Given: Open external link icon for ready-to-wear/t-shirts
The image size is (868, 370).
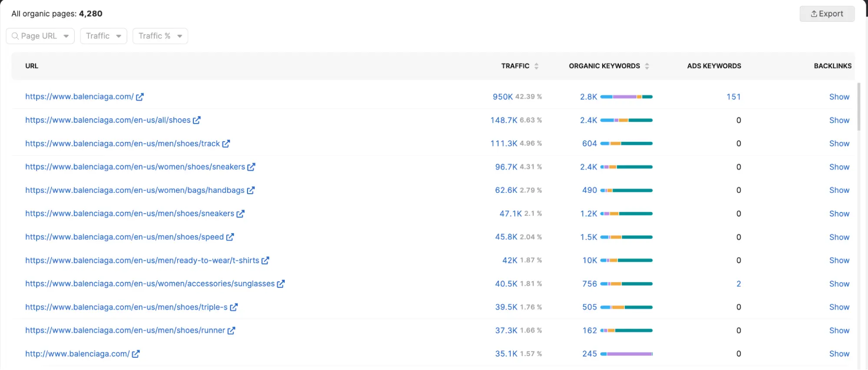Looking at the screenshot, I should coord(265,261).
